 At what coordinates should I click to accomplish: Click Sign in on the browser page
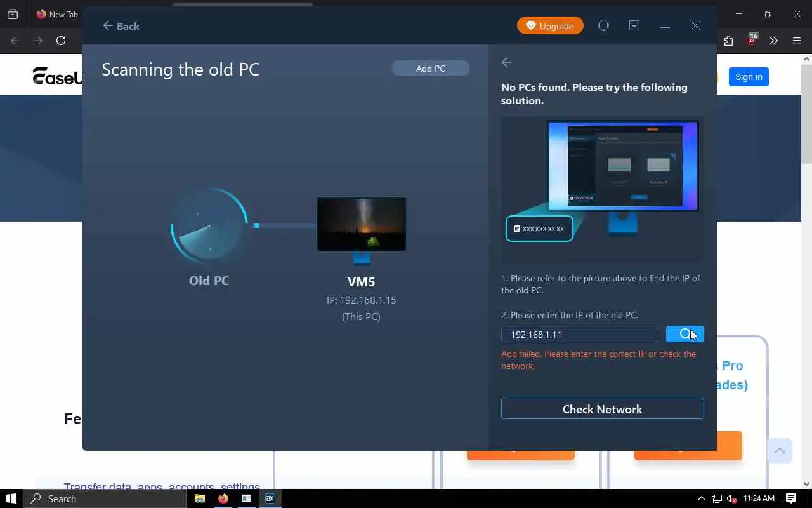pyautogui.click(x=749, y=77)
